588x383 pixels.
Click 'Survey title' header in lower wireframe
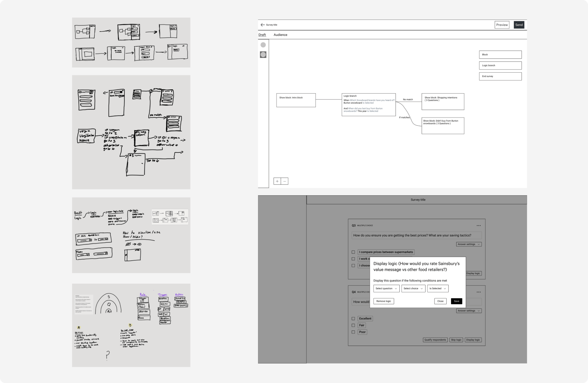click(418, 200)
